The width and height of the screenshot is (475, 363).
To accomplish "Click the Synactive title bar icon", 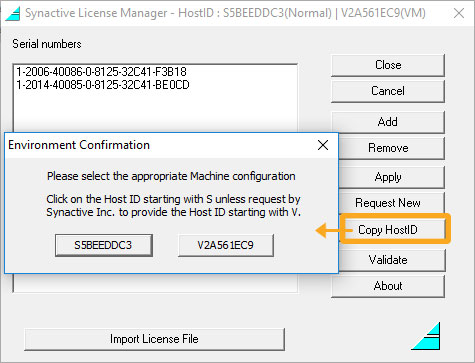I will pos(13,13).
